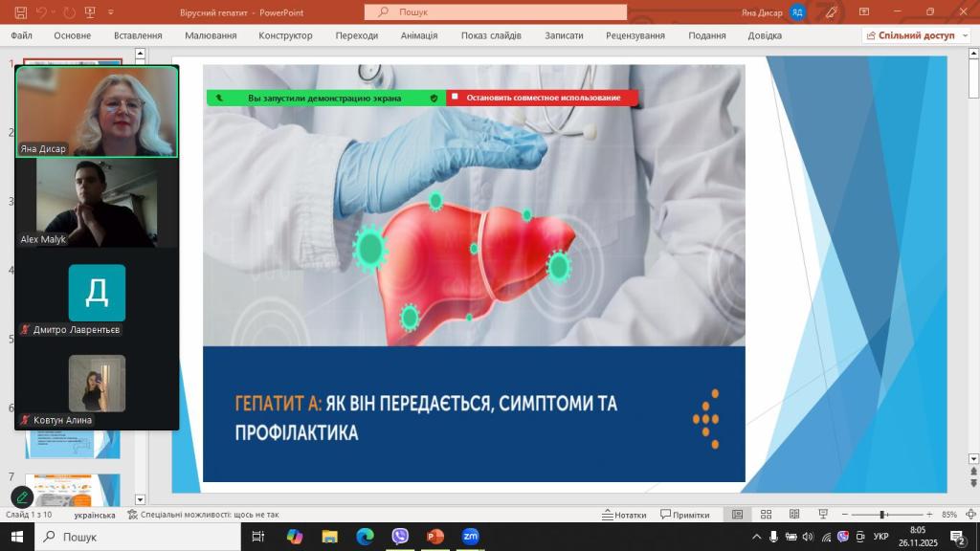Click the zoom slider in status bar
This screenshot has width=980, height=551.
tap(881, 515)
